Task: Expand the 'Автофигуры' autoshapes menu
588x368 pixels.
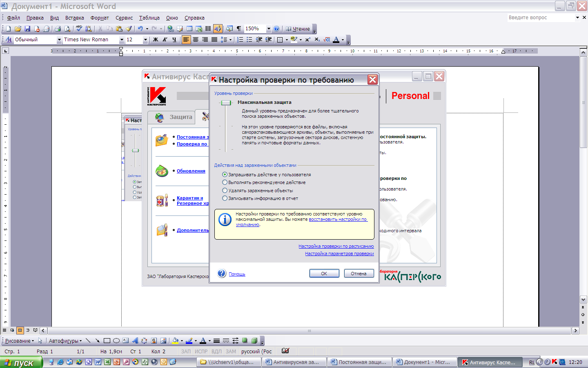Action: [x=65, y=341]
